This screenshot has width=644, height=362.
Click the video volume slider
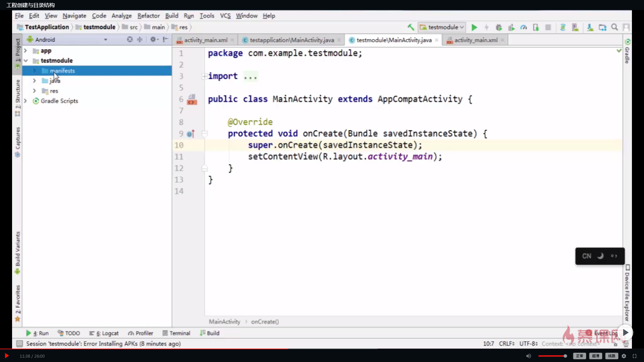pyautogui.click(x=552, y=356)
